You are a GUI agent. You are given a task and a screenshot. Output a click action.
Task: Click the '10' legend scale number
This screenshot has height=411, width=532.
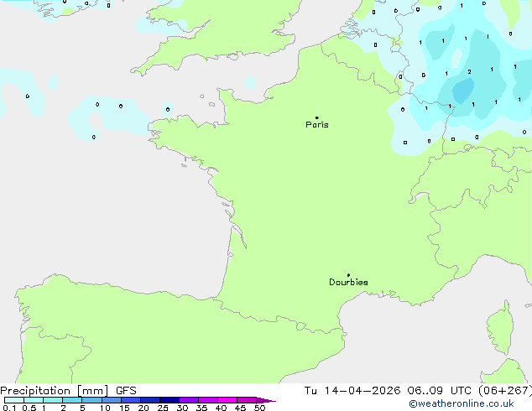[x=105, y=408]
